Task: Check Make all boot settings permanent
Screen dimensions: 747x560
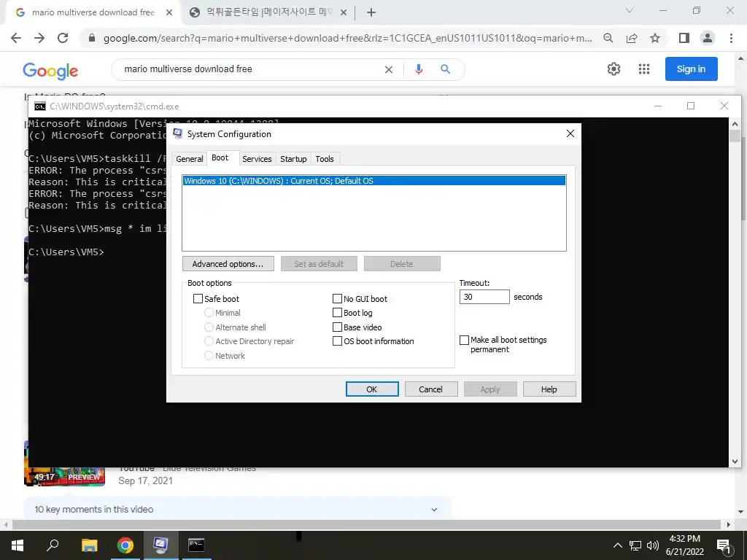Action: coord(464,340)
